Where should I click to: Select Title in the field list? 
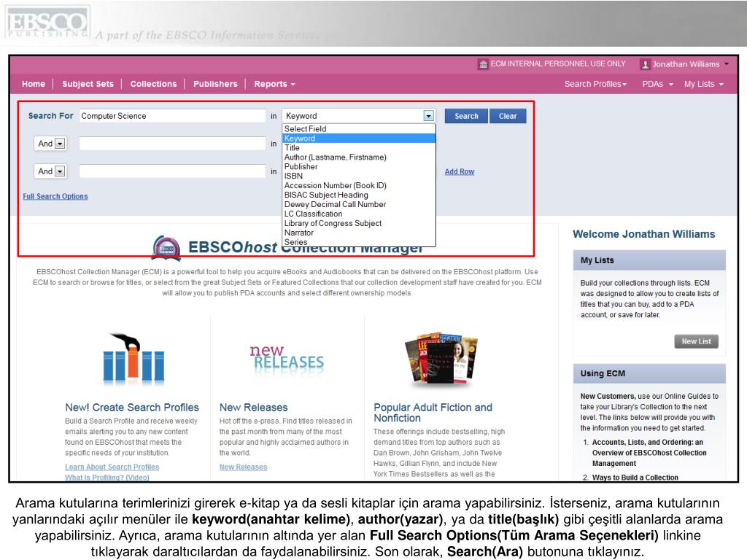tap(359, 147)
